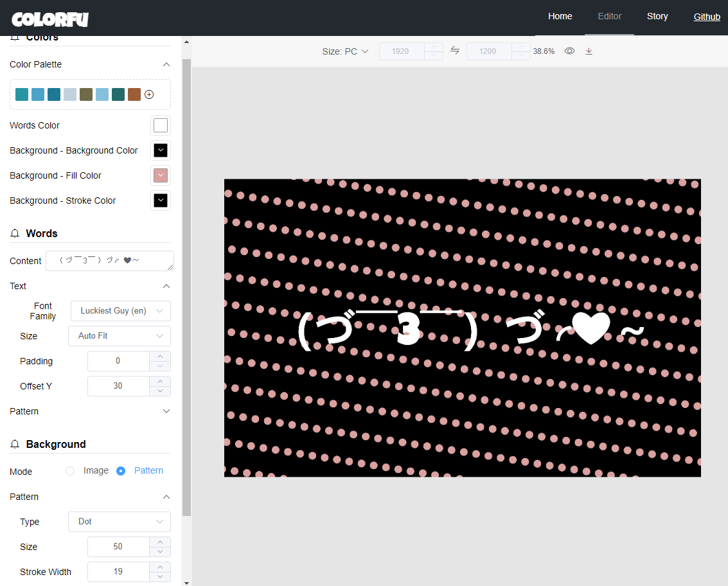The width and height of the screenshot is (728, 586).
Task: Add a new color to the palette
Action: pyautogui.click(x=149, y=94)
